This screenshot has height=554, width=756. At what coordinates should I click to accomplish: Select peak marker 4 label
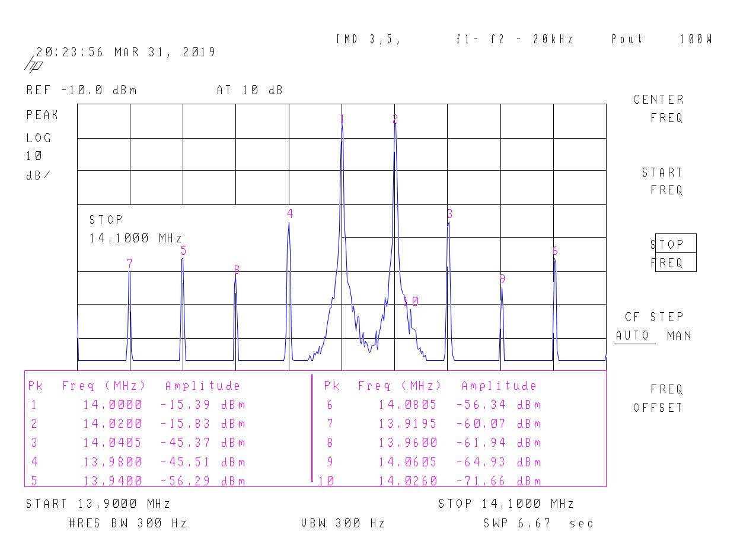tap(290, 214)
